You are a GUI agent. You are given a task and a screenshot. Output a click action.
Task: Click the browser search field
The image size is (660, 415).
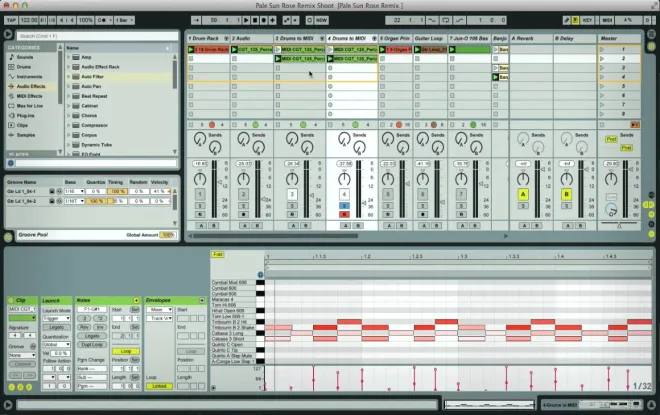click(x=97, y=36)
